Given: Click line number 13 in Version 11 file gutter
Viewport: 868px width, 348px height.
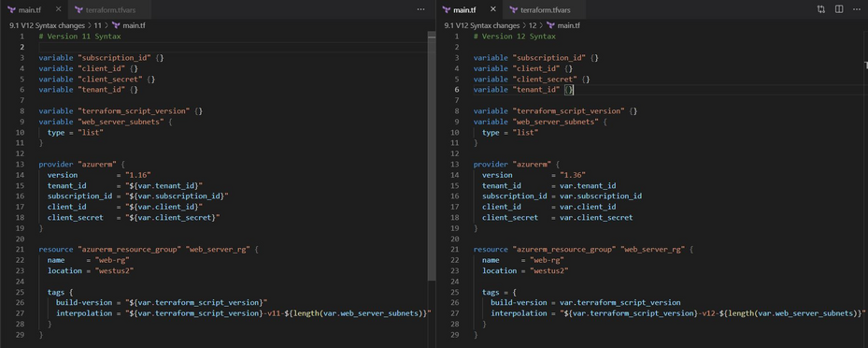Looking at the screenshot, I should [21, 165].
